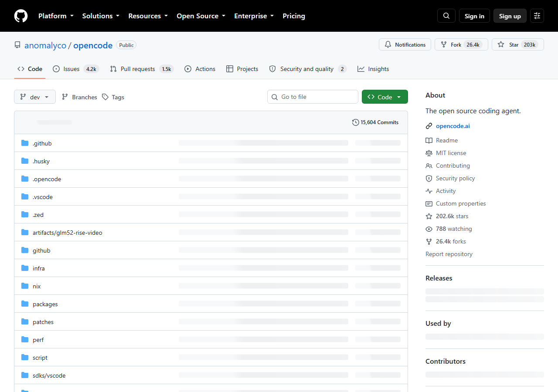This screenshot has height=392, width=558.
Task: Switch to the Insights tab
Action: click(373, 69)
